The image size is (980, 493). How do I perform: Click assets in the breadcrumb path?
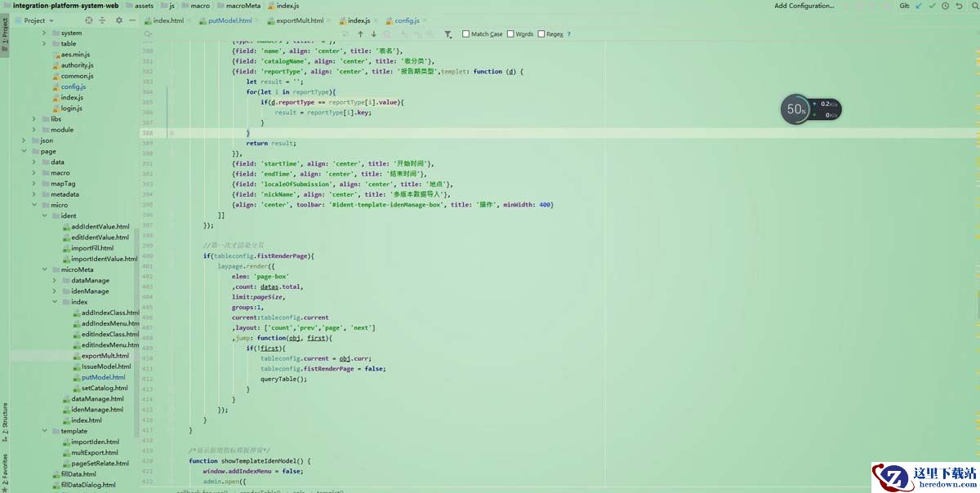(145, 6)
